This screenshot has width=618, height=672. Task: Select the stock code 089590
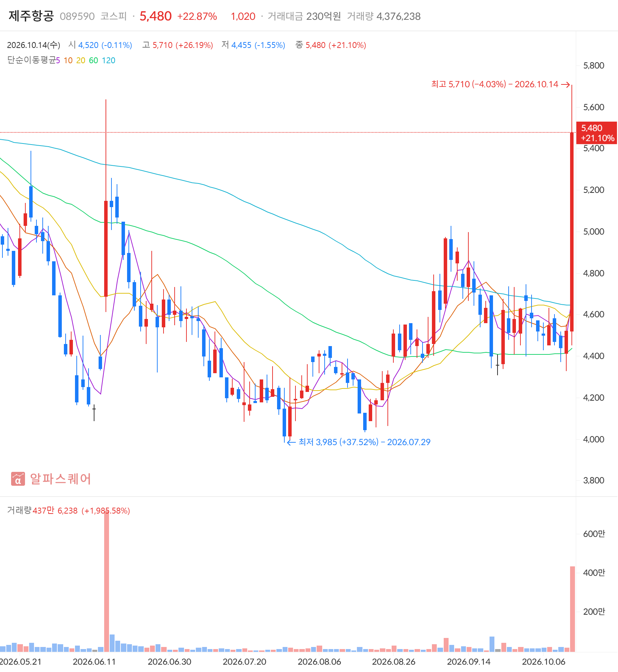pyautogui.click(x=77, y=16)
